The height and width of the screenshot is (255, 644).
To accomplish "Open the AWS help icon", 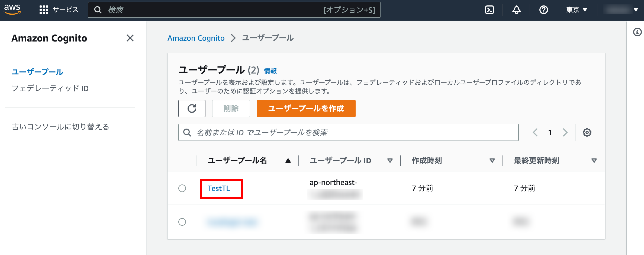I will pos(543,9).
